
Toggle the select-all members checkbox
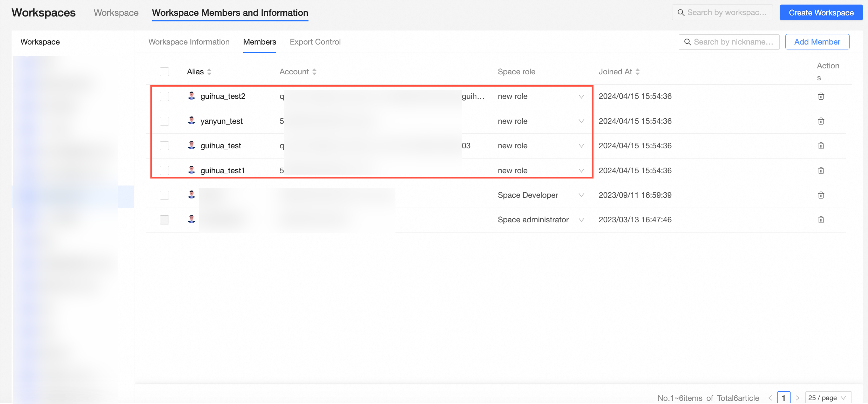(164, 72)
